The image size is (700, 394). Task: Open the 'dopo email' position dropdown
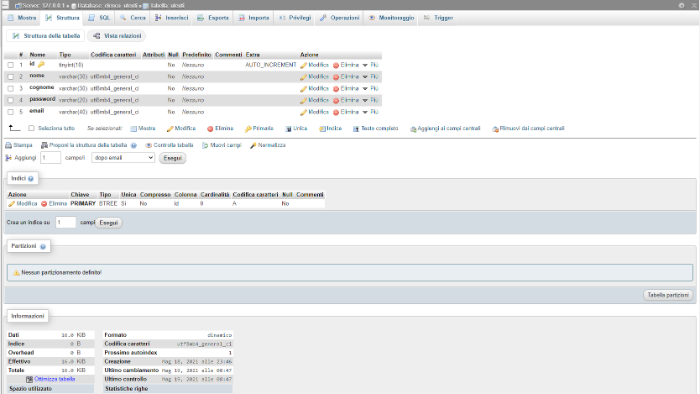coord(123,158)
